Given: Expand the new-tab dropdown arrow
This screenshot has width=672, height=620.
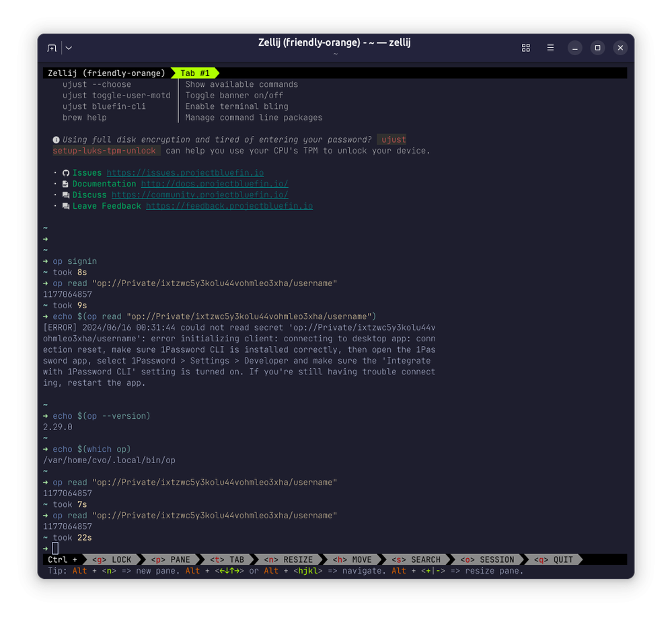Looking at the screenshot, I should coord(69,48).
